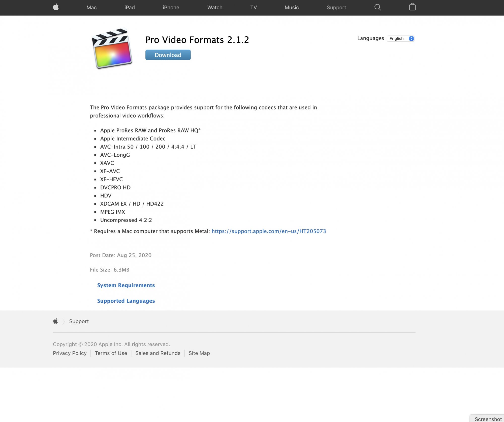Screen dimensions: 504x422
Task: Open the iPhone navigation item
Action: pyautogui.click(x=171, y=8)
